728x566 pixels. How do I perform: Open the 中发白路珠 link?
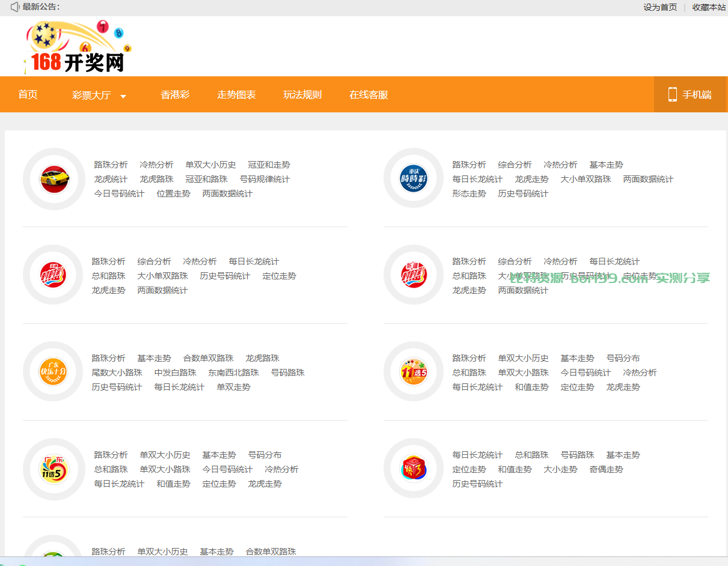[x=175, y=373]
